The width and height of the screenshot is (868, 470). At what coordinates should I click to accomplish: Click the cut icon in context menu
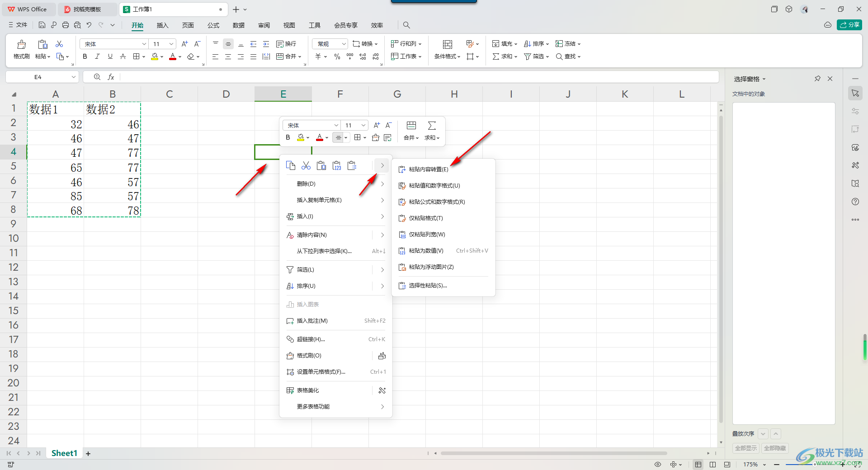point(306,165)
